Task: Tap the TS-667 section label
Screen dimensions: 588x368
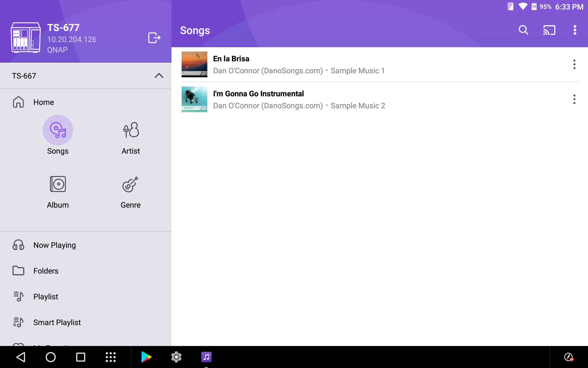Action: (x=24, y=76)
